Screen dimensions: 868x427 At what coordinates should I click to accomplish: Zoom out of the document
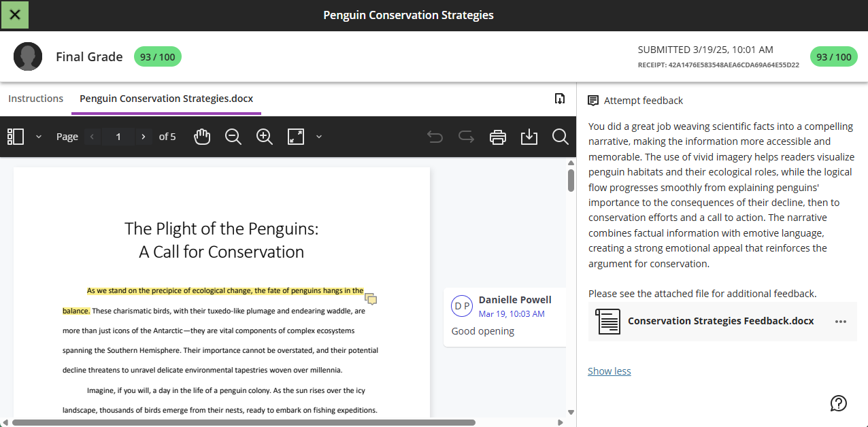[233, 137]
